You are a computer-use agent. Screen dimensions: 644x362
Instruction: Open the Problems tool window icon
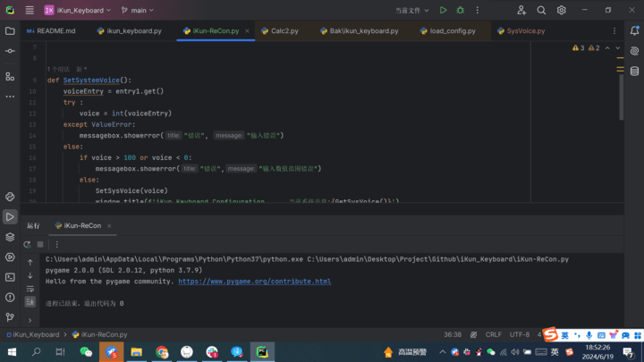pos(10,297)
